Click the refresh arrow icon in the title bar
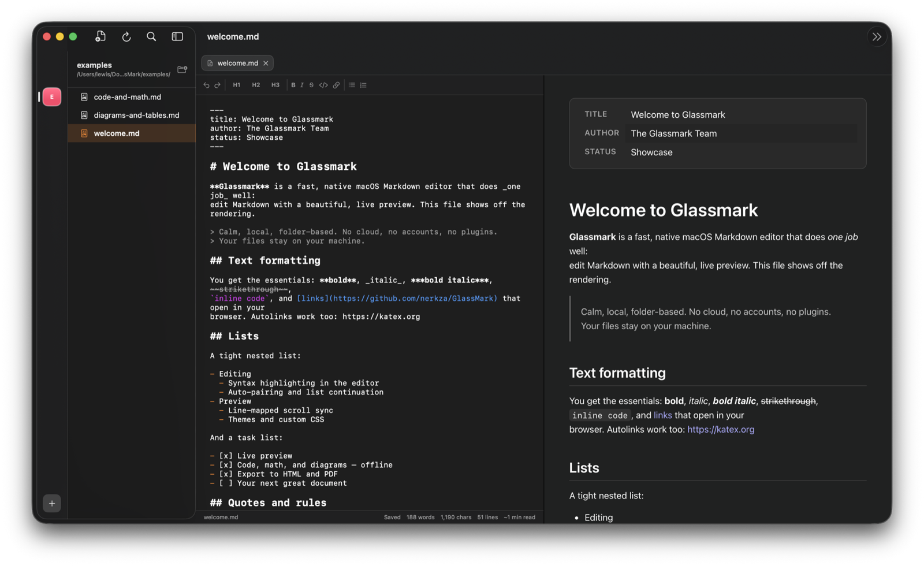 [x=126, y=36]
